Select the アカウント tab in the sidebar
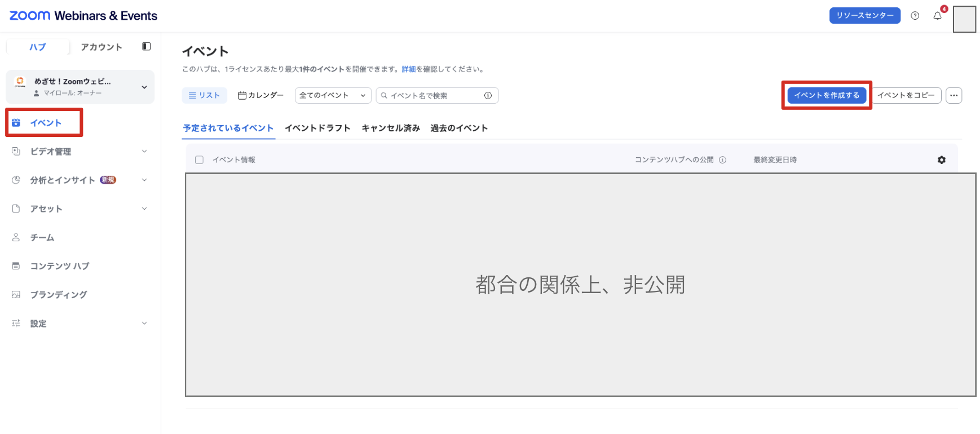 101,47
